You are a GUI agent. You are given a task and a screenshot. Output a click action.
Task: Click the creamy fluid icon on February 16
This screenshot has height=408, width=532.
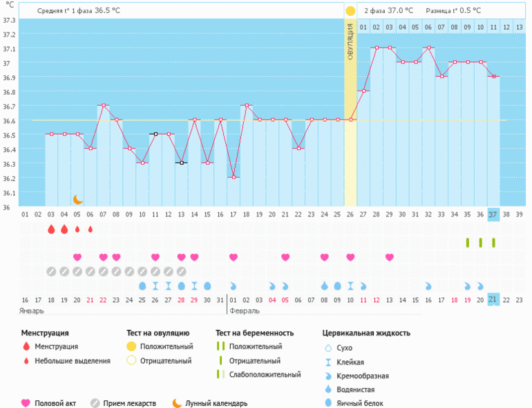coord(428,286)
